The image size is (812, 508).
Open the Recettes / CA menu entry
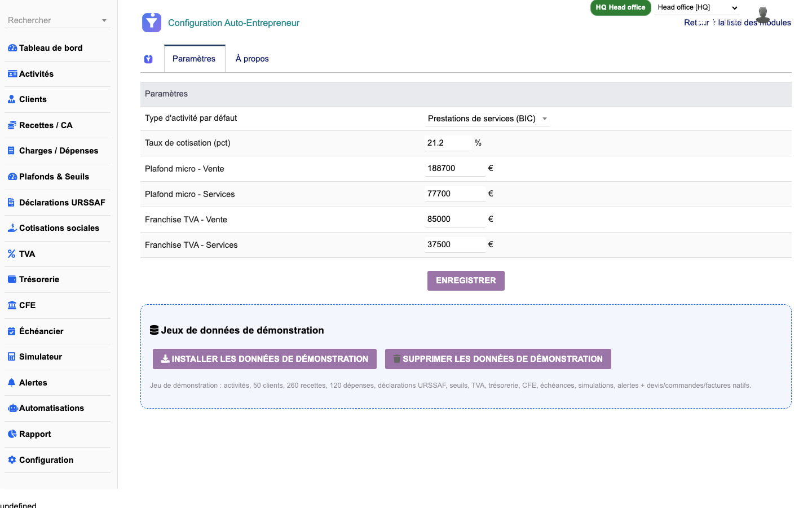pyautogui.click(x=46, y=125)
